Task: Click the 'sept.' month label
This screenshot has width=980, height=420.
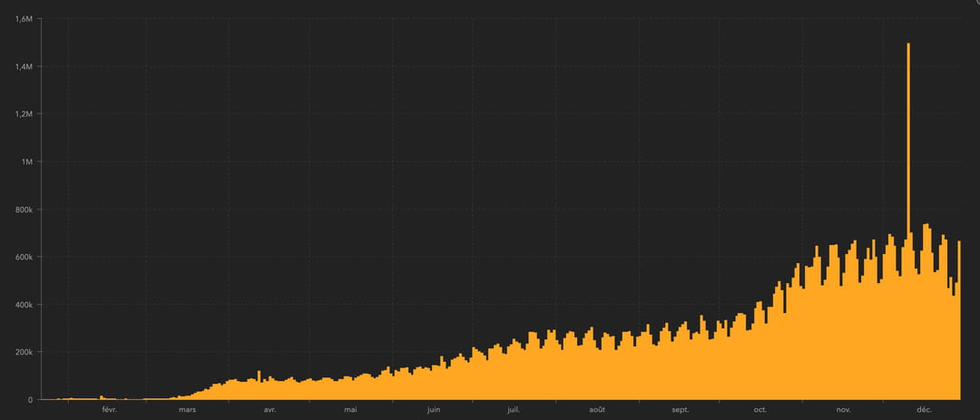Action: tap(680, 410)
